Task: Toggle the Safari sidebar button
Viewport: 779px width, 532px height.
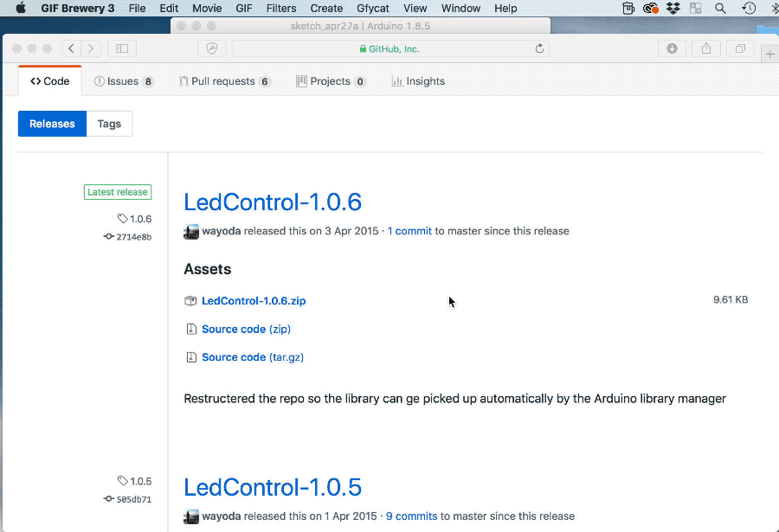Action: [122, 49]
